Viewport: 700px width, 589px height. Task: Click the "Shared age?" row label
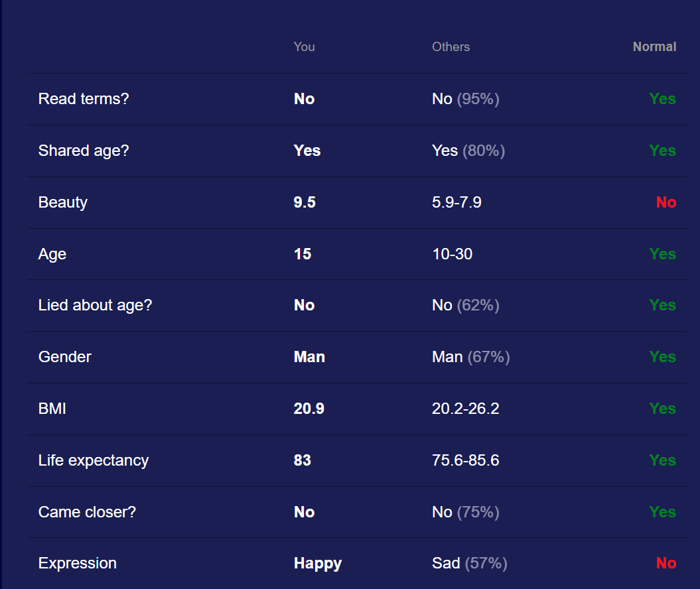84,151
